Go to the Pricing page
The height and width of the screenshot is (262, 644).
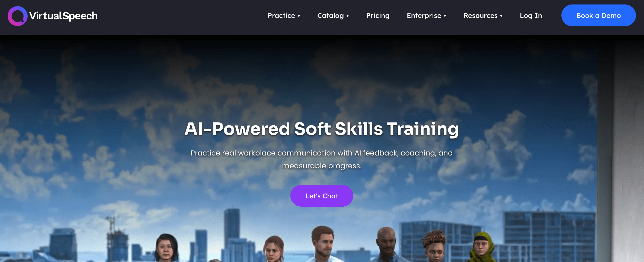pyautogui.click(x=378, y=16)
